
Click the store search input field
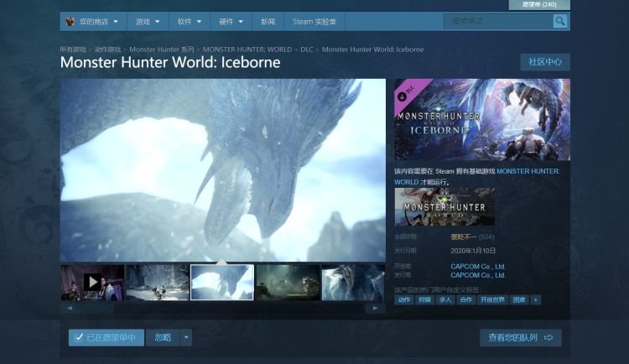click(x=498, y=21)
